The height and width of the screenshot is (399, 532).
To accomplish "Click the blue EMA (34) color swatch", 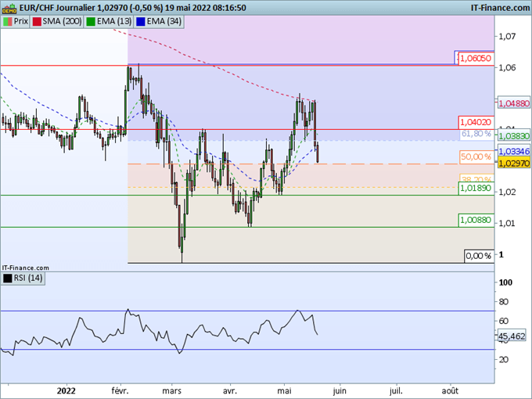I will tap(141, 22).
